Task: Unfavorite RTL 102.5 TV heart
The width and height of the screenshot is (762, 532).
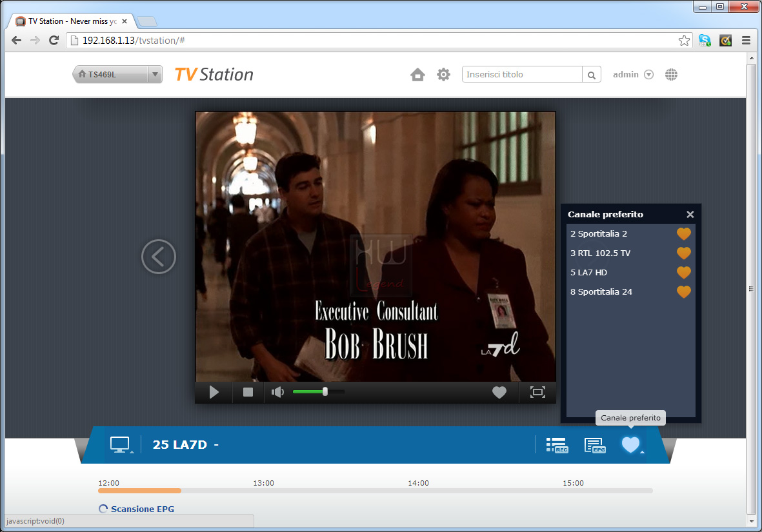Action: 684,253
